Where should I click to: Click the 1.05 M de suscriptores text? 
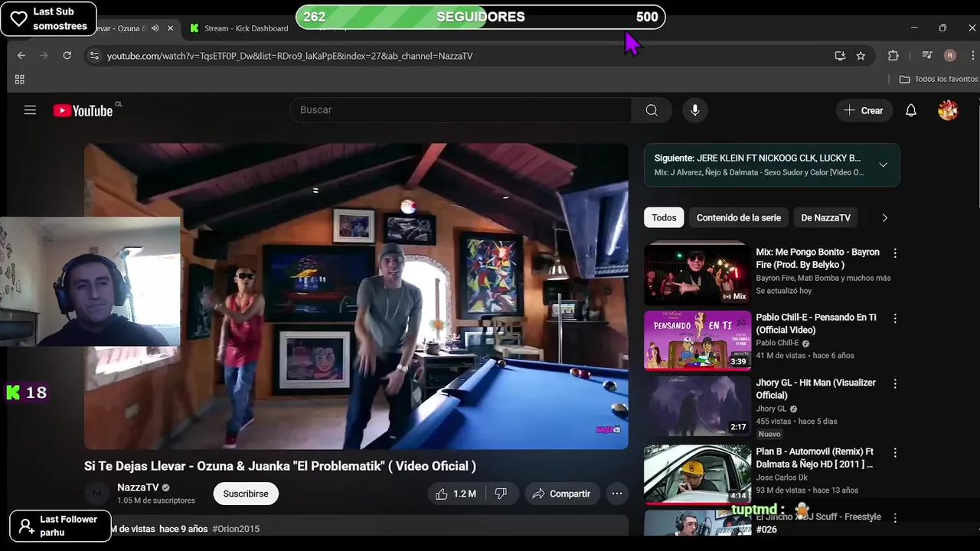(156, 500)
